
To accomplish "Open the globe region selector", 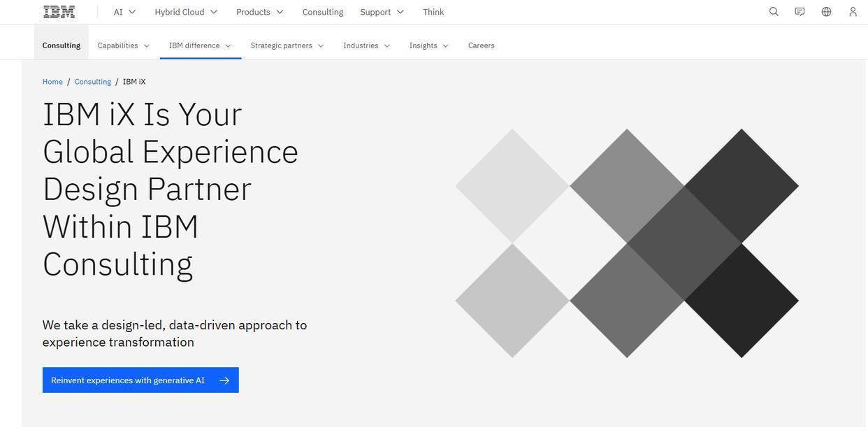I will [826, 12].
